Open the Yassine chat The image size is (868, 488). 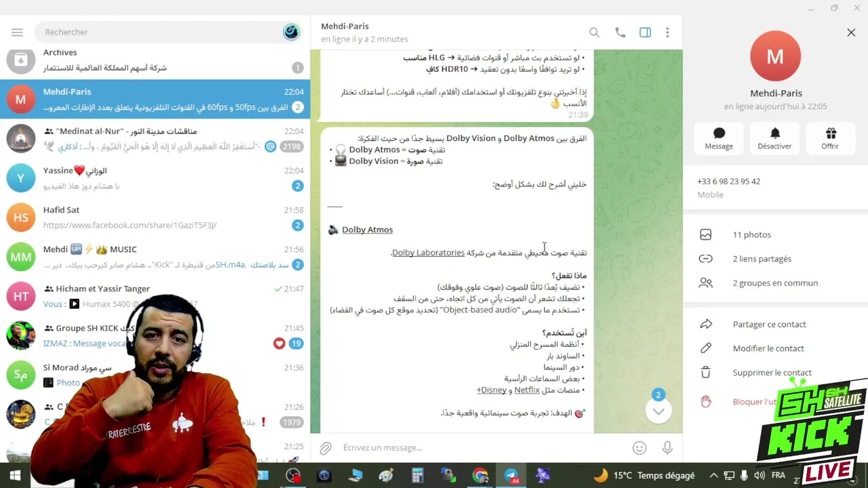(x=155, y=178)
